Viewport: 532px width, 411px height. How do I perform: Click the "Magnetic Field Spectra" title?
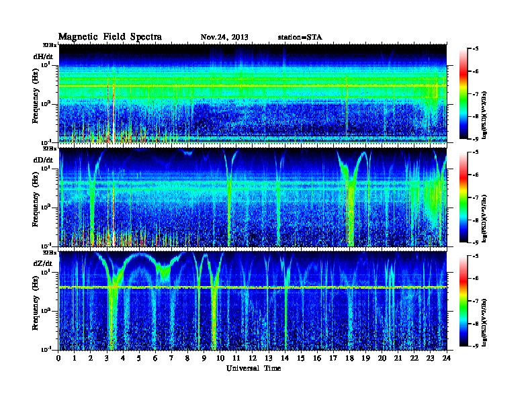tap(110, 37)
